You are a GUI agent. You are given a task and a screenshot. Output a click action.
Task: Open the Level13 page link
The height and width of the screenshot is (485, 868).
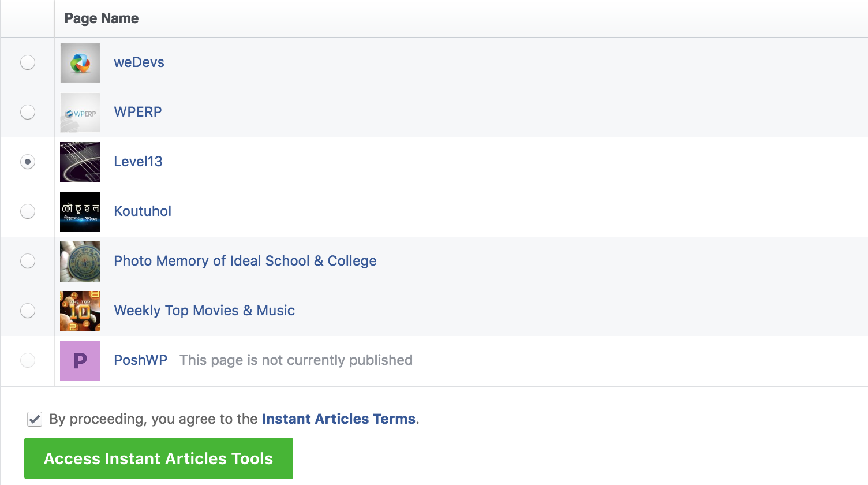click(138, 162)
